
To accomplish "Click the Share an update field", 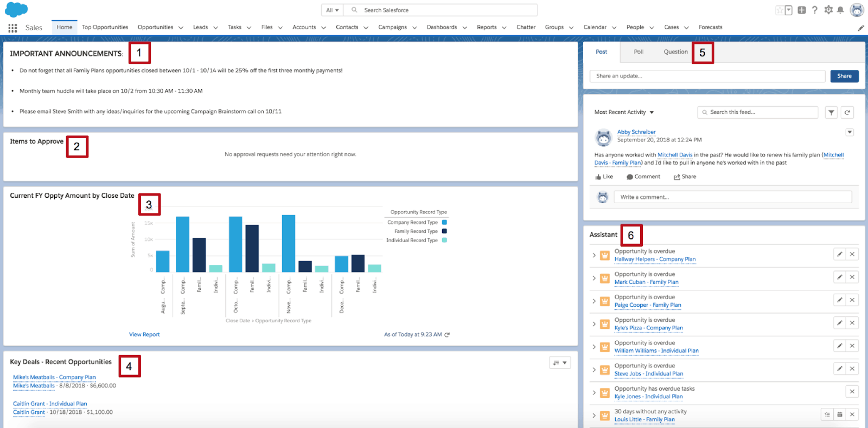I will [707, 76].
